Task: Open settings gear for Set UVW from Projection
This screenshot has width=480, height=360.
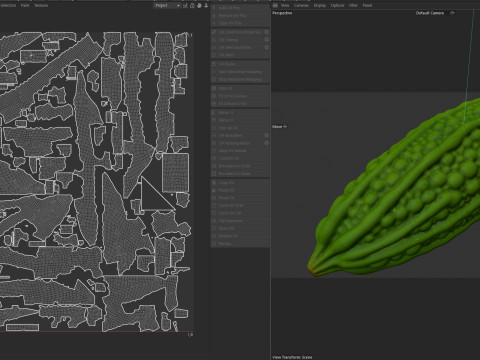Action: click(267, 32)
